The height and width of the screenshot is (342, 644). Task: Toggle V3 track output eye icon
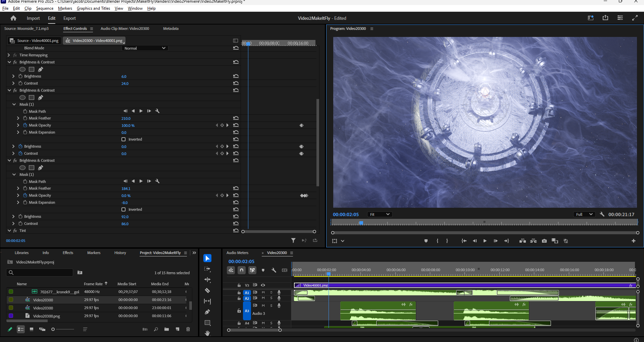pos(263,285)
